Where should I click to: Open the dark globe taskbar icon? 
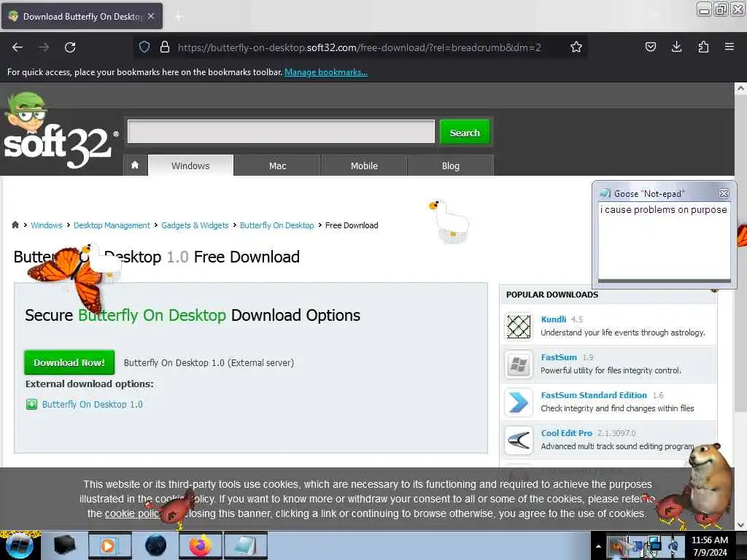pyautogui.click(x=155, y=545)
